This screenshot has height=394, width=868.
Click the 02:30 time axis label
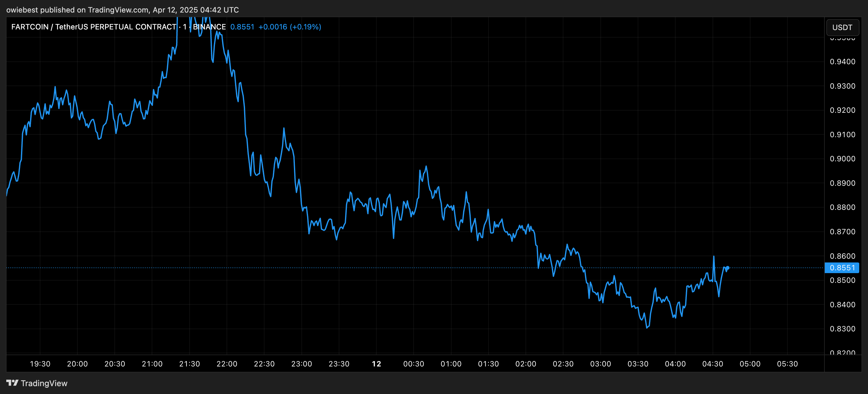[x=563, y=364]
